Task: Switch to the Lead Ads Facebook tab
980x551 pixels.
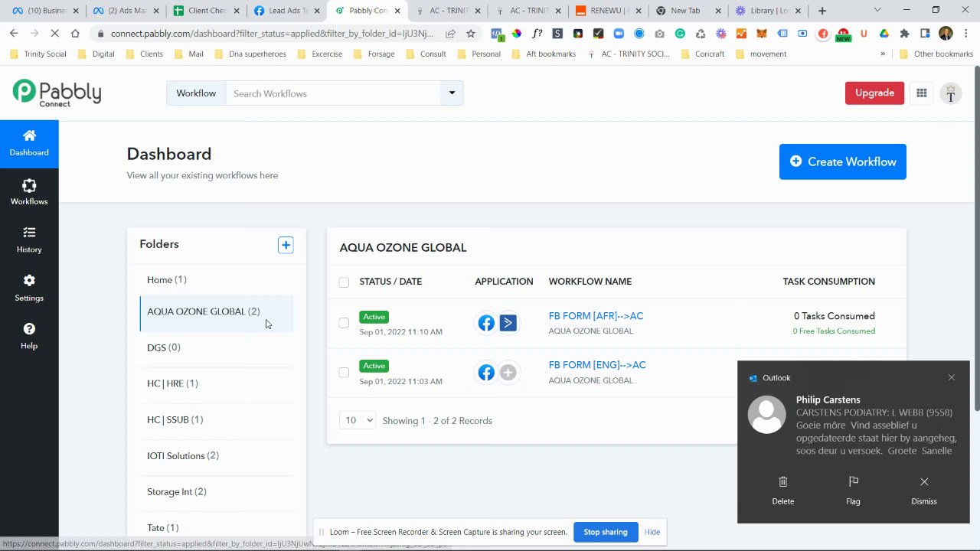Action: (x=286, y=11)
